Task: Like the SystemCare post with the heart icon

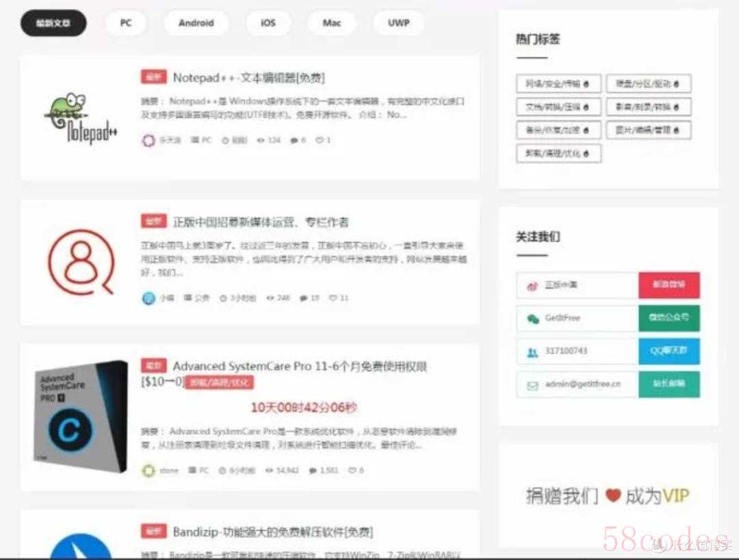Action: tap(352, 470)
